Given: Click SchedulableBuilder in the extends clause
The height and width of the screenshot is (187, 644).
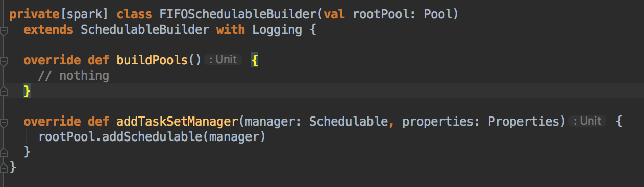Looking at the screenshot, I should [x=145, y=30].
